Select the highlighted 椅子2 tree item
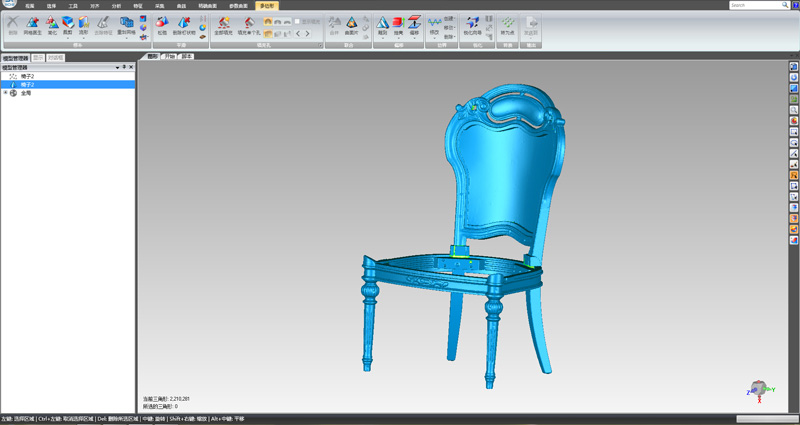This screenshot has width=800, height=425. pos(28,84)
